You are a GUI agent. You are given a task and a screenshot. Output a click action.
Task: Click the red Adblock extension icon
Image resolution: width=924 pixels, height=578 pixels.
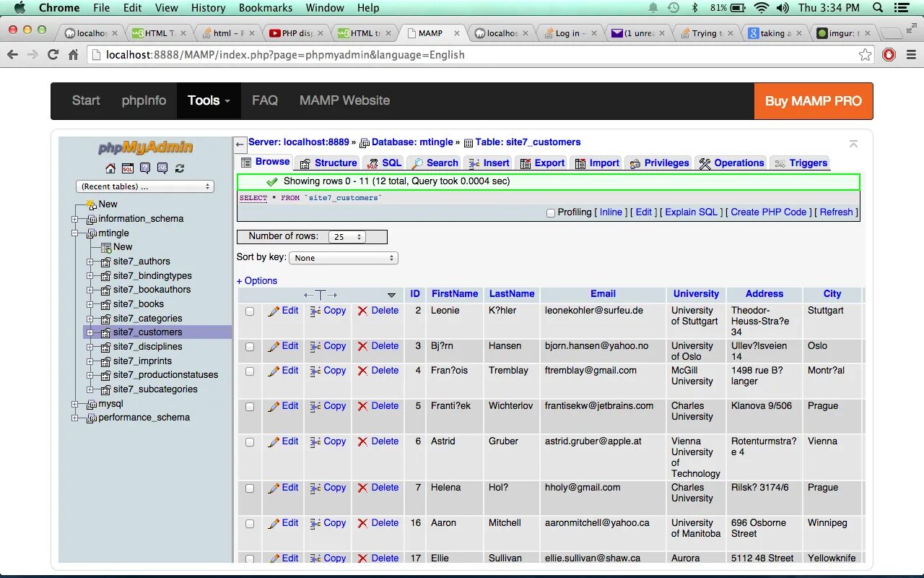coord(889,55)
